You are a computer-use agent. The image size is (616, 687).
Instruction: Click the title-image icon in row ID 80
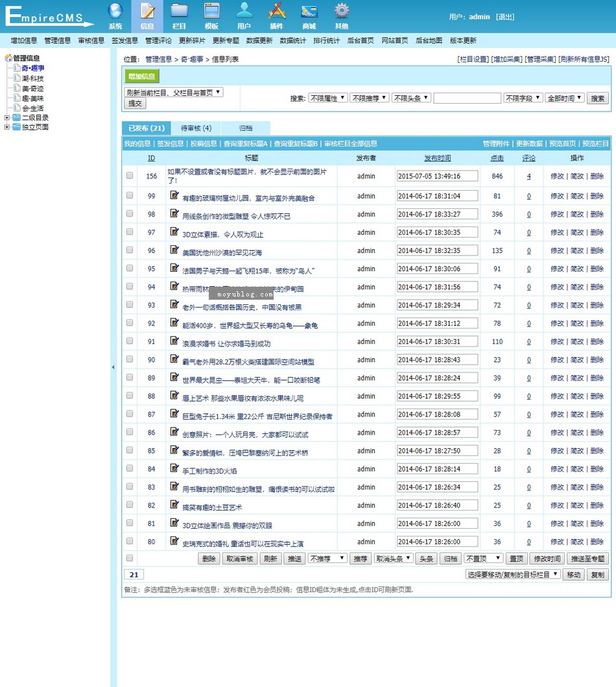(174, 540)
